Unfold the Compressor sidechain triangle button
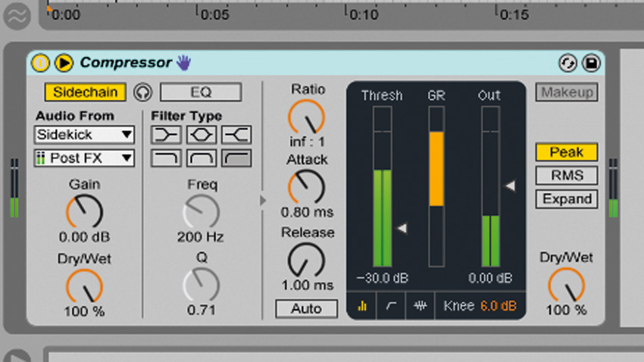This screenshot has width=644, height=362. coord(64,63)
